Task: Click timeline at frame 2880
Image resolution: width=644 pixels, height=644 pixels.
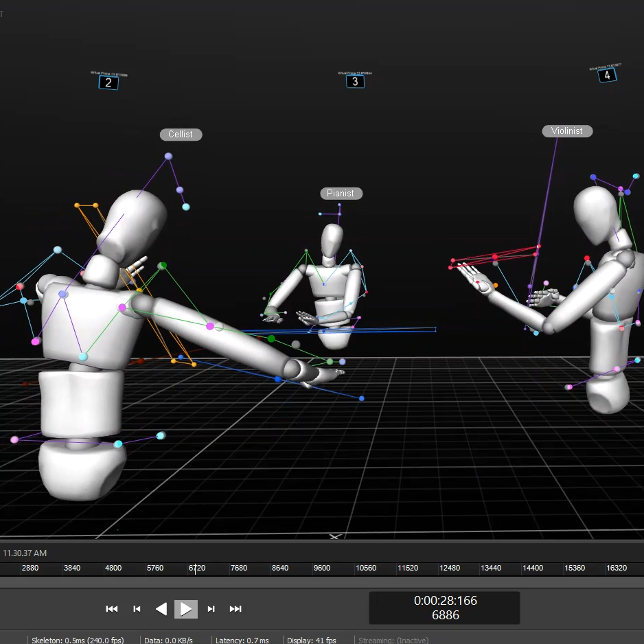Action: click(x=30, y=568)
